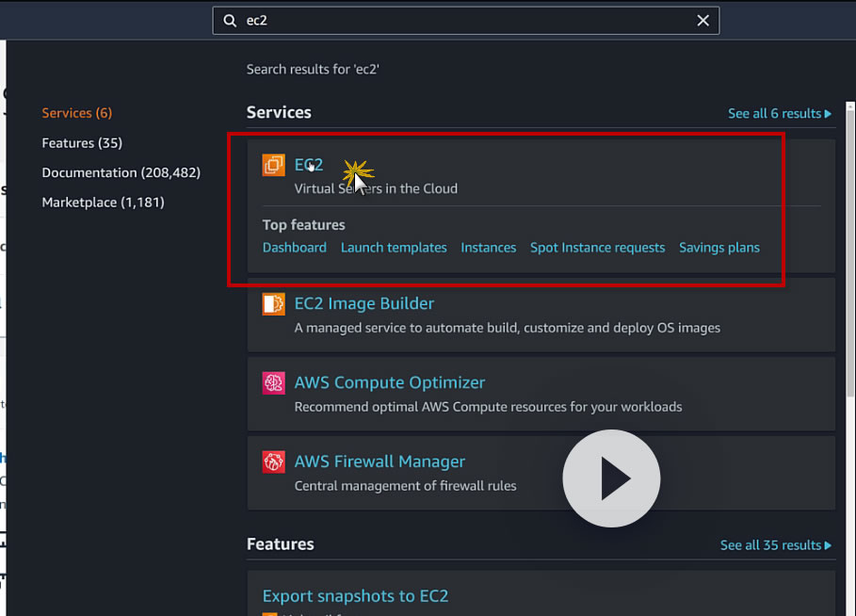The height and width of the screenshot is (616, 856).
Task: Open the EC2 service icon
Action: 273,165
